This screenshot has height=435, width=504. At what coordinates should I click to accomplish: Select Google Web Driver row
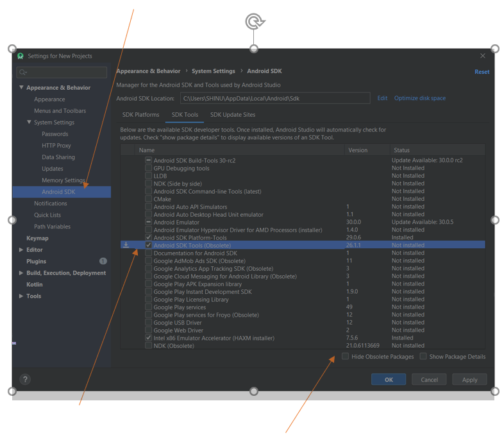(x=303, y=330)
